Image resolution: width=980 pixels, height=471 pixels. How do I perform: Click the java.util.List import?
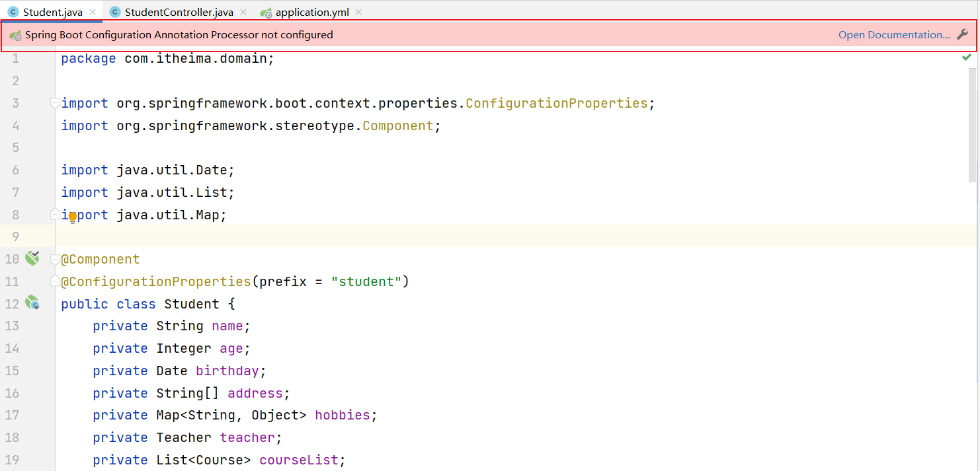click(148, 192)
